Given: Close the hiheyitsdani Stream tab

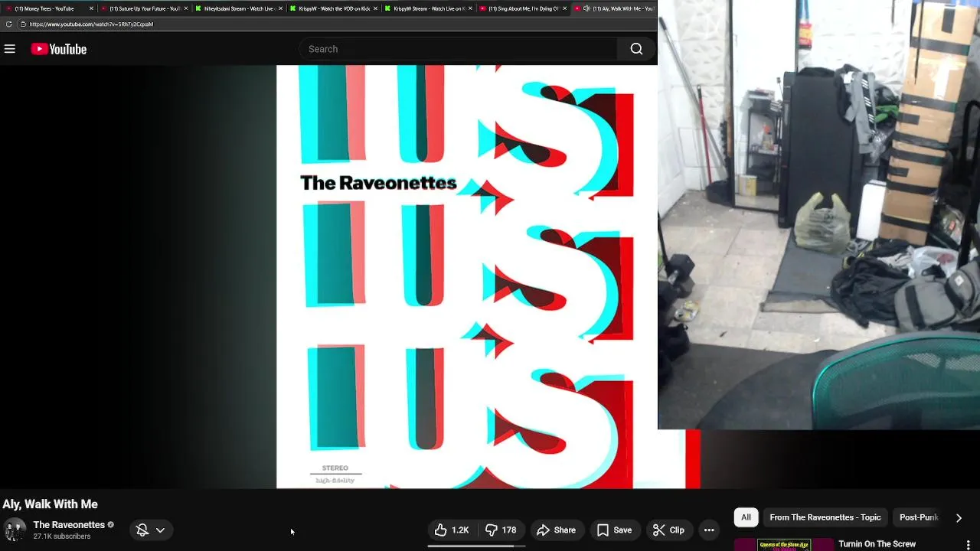Looking at the screenshot, I should [280, 8].
